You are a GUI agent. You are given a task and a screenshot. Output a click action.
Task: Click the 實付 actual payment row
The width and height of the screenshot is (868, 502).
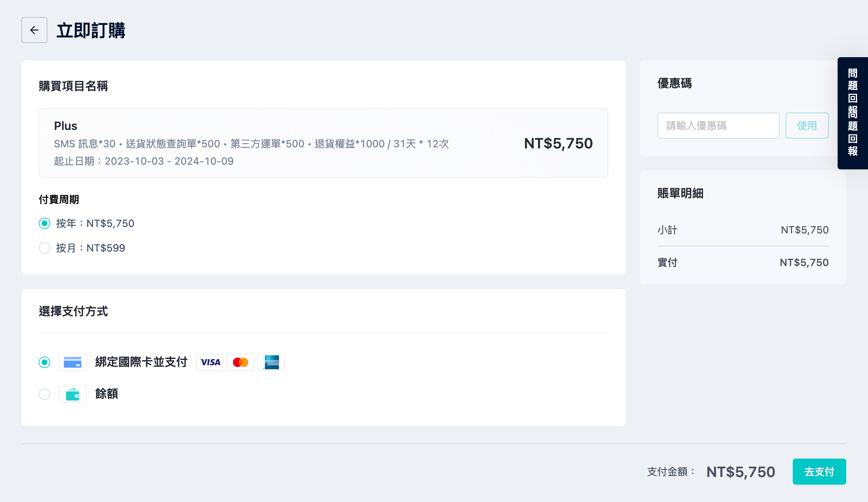click(x=743, y=262)
